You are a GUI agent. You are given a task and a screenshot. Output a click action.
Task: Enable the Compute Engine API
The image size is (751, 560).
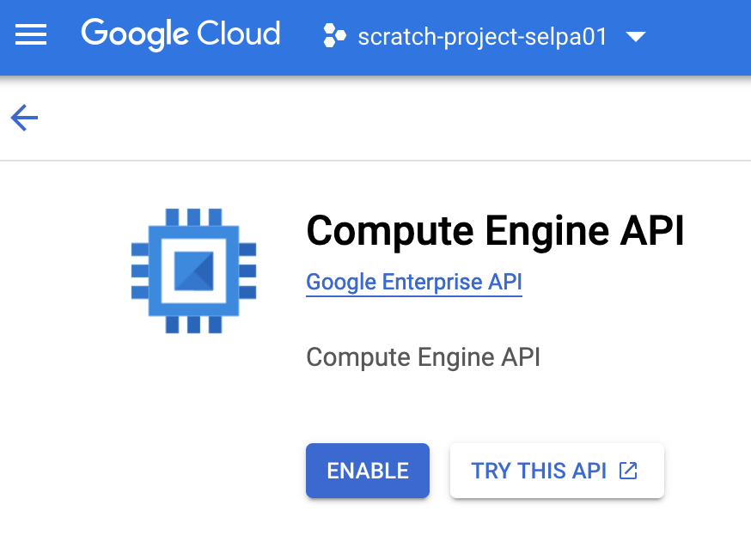(367, 471)
